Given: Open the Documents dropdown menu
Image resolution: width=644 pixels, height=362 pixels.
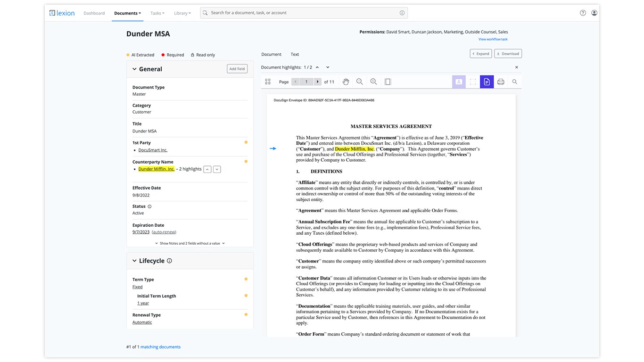Looking at the screenshot, I should point(127,13).
